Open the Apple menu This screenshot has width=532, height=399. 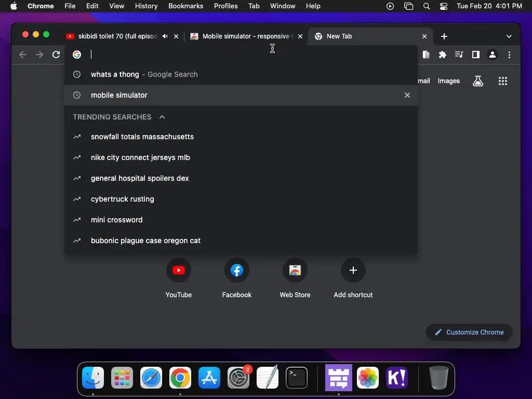pos(14,6)
